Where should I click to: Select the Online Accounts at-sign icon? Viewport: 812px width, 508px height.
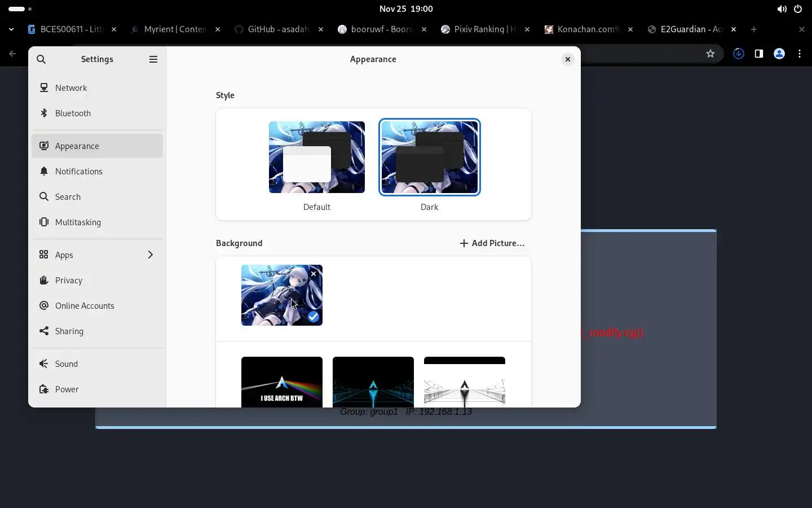(44, 305)
